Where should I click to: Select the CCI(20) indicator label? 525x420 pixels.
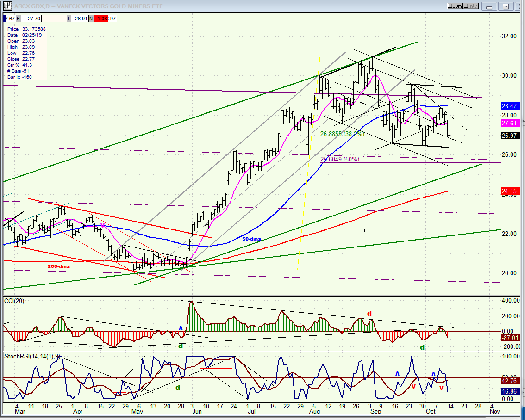point(14,301)
